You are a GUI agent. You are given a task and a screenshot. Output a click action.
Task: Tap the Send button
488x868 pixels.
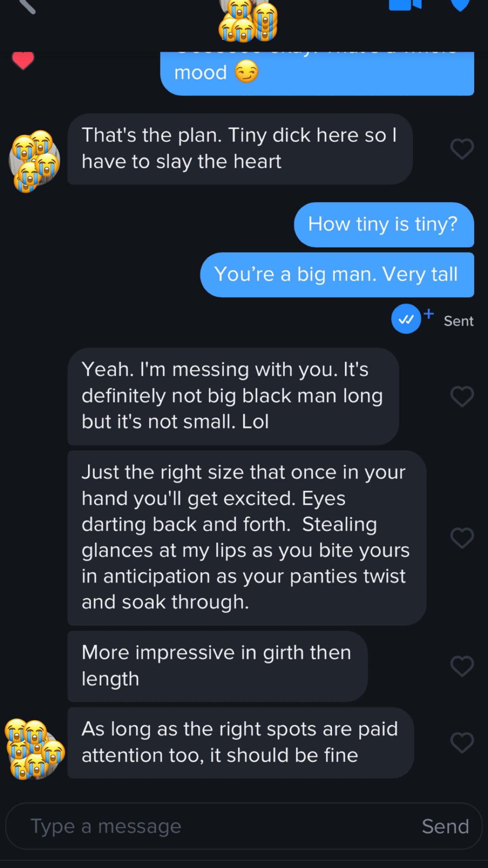[x=445, y=826]
